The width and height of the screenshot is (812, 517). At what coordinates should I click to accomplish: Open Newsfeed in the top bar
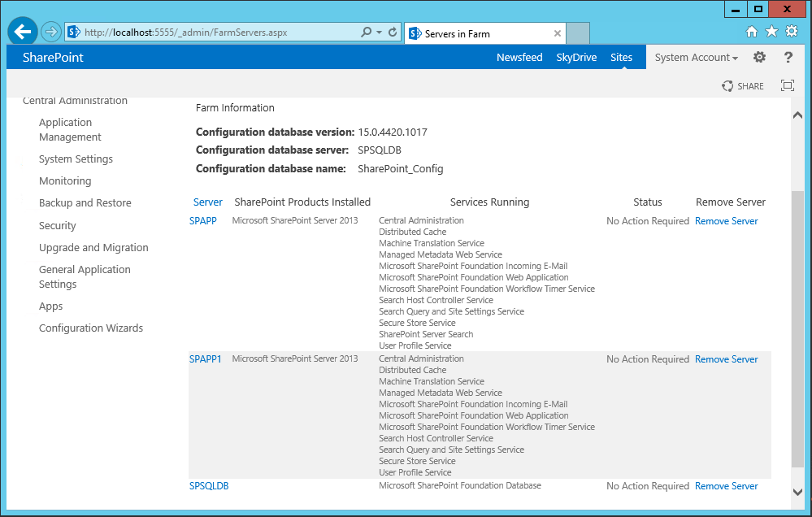tap(519, 58)
